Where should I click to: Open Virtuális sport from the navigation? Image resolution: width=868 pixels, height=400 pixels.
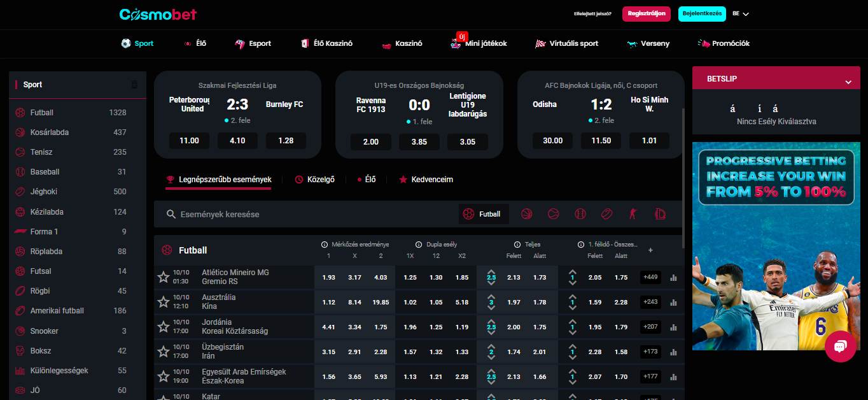[567, 43]
